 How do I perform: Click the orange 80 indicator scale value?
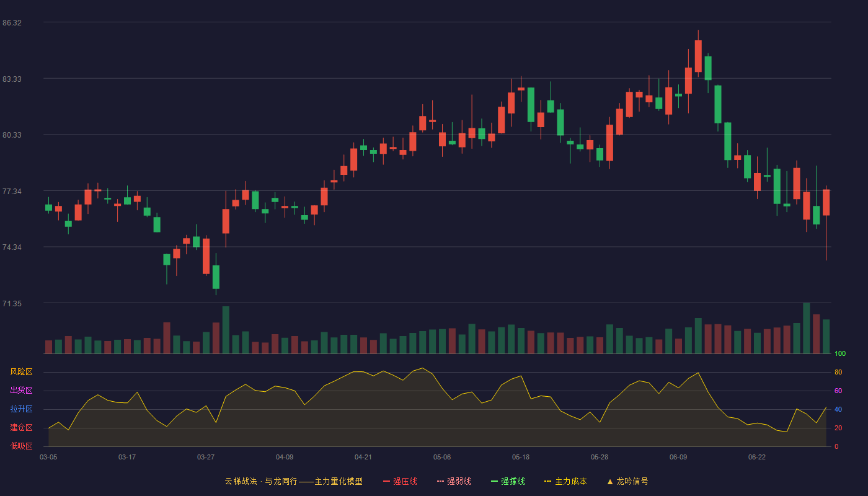(x=838, y=373)
